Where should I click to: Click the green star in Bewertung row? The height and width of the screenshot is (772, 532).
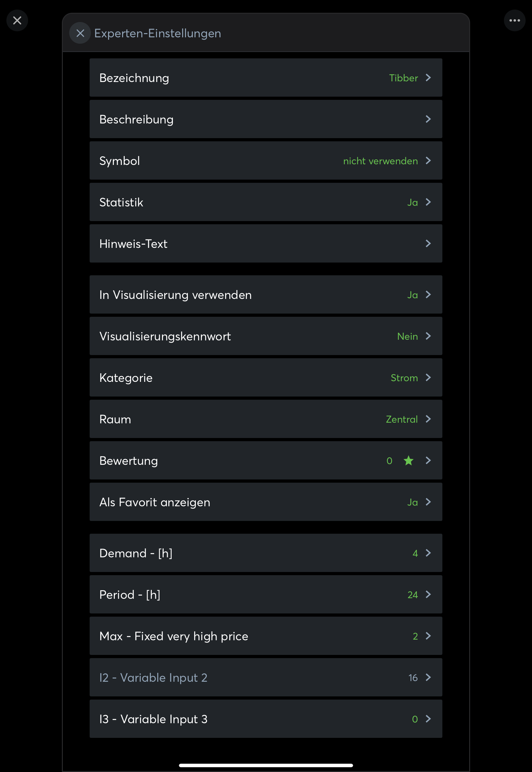408,460
